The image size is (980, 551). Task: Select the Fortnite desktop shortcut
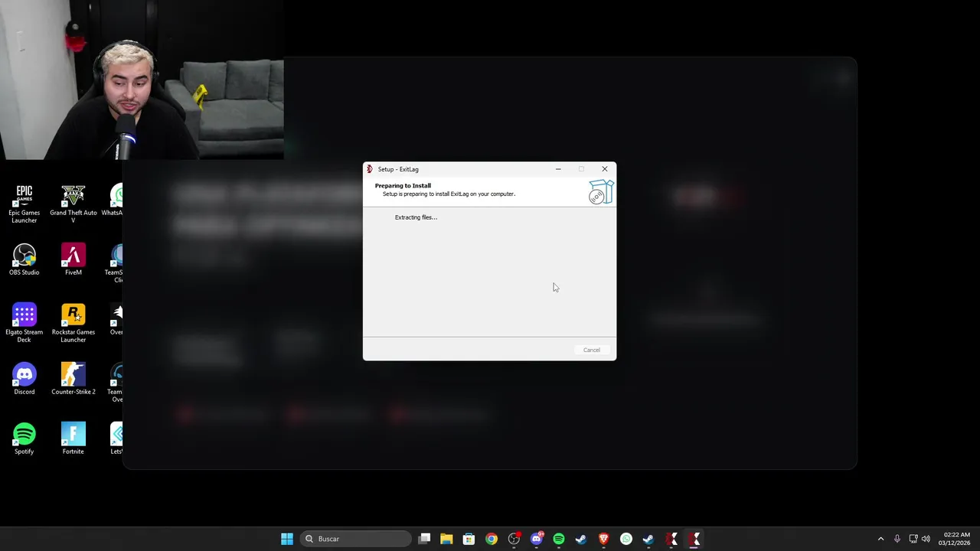pos(73,439)
